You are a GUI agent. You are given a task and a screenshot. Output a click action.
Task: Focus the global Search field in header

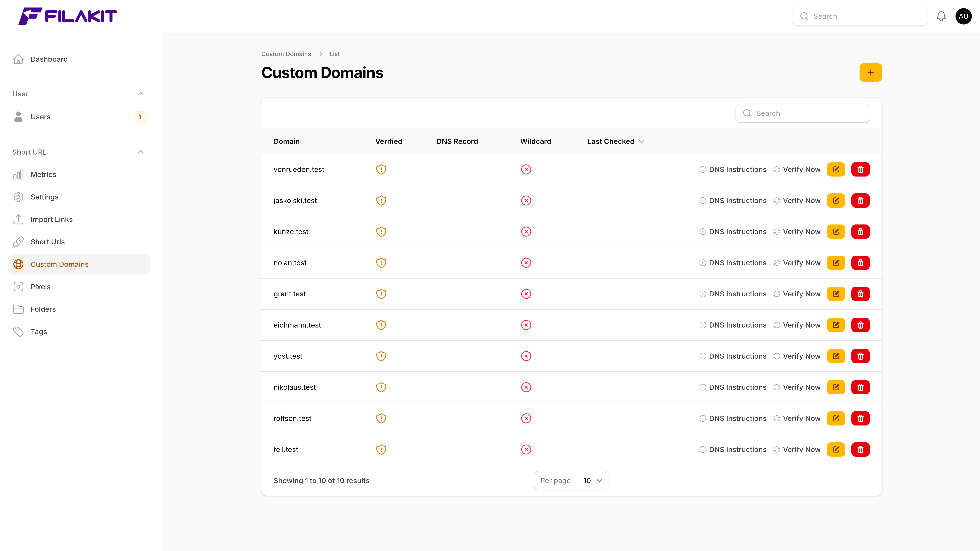point(859,16)
